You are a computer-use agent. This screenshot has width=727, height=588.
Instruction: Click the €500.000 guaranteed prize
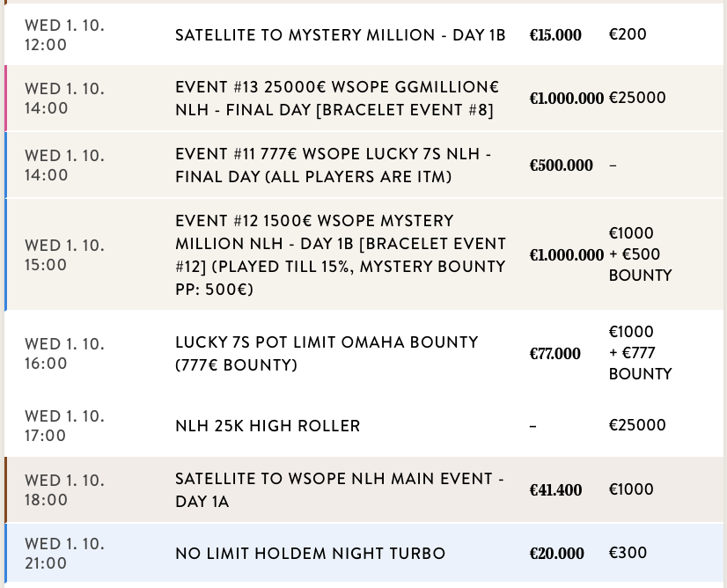pos(561,165)
